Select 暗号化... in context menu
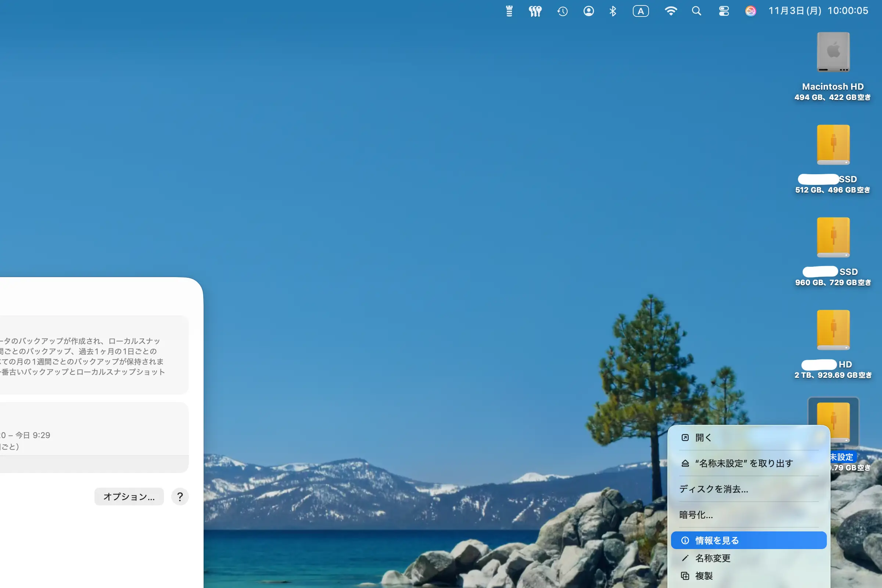 pos(696,515)
